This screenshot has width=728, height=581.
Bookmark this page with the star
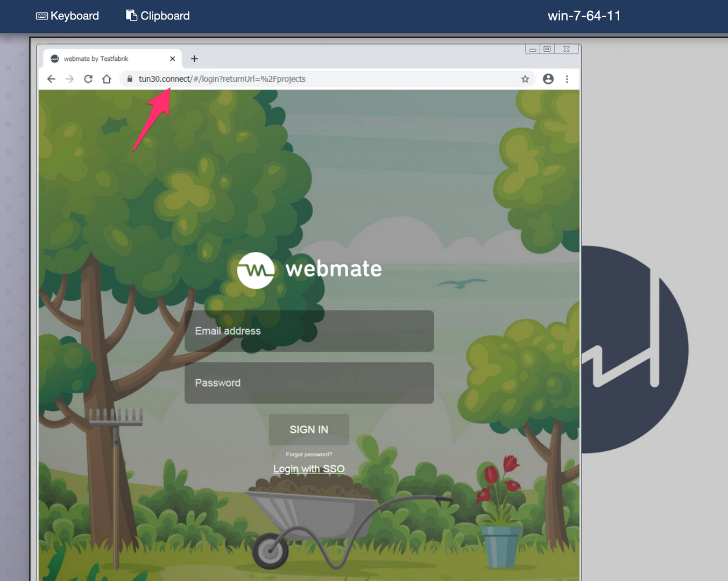(525, 79)
